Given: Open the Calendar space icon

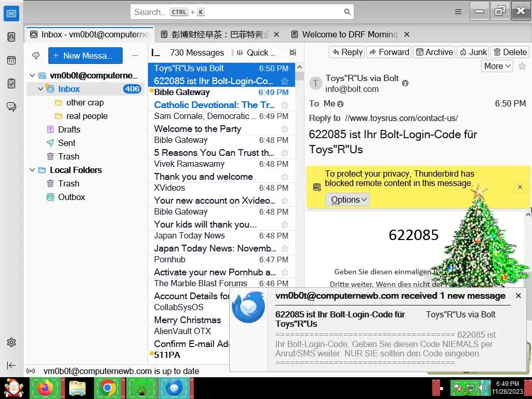Looking at the screenshot, I should tap(11, 60).
